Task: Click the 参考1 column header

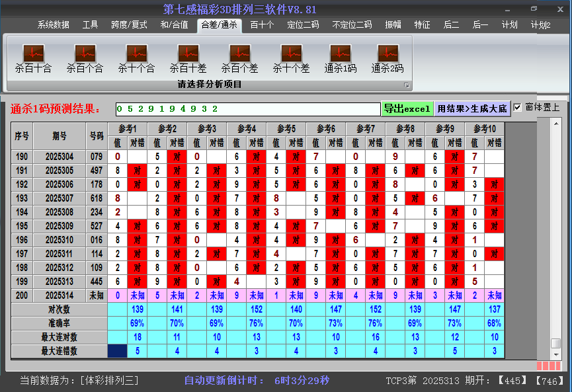Action: (128, 128)
